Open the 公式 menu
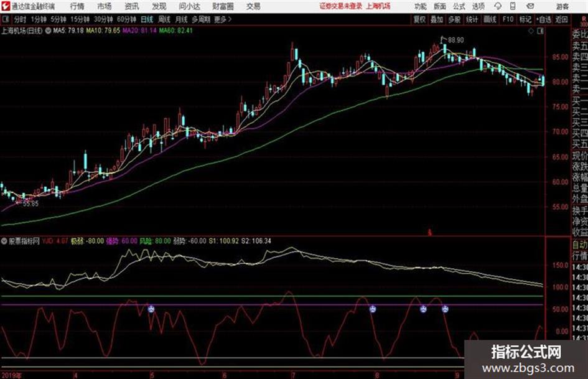 point(459,6)
